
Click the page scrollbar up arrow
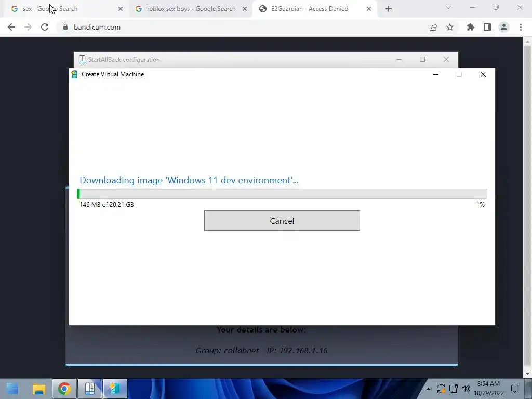(527, 42)
